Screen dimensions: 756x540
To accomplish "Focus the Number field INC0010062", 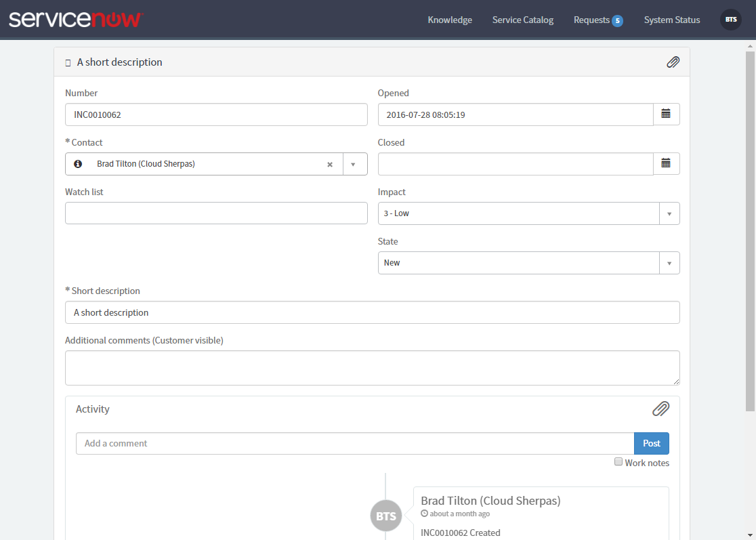I will coord(216,115).
